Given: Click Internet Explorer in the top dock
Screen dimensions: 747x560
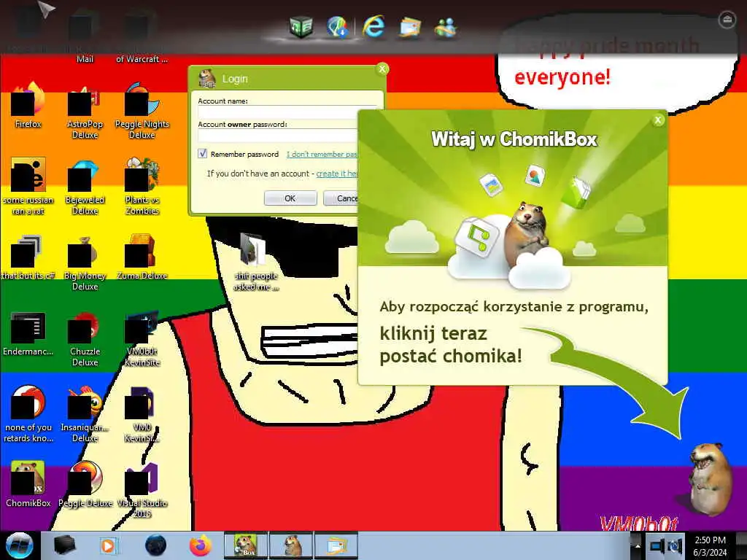Looking at the screenshot, I should (x=373, y=26).
